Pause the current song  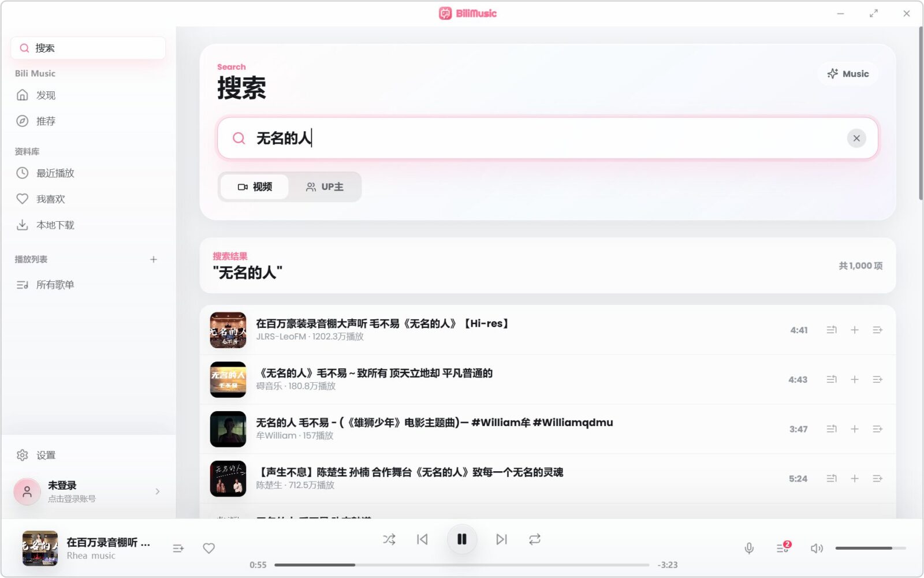pyautogui.click(x=462, y=540)
